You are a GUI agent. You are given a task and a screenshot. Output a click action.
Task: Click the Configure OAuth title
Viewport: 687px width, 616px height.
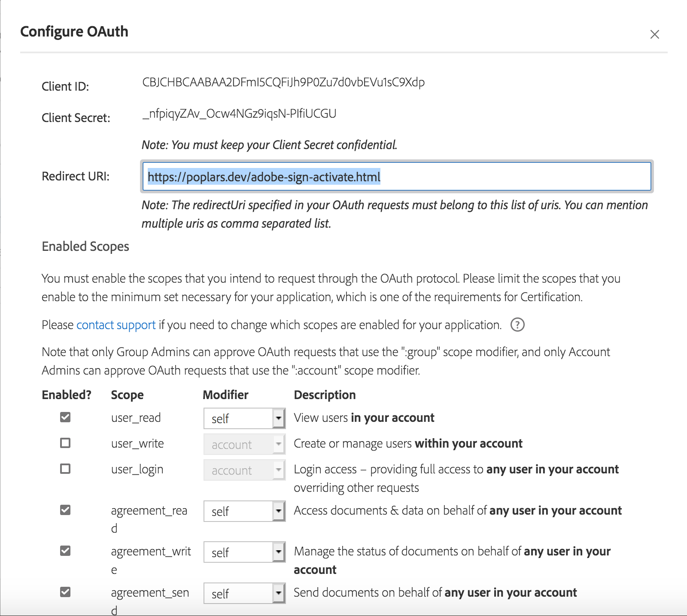[x=74, y=31]
